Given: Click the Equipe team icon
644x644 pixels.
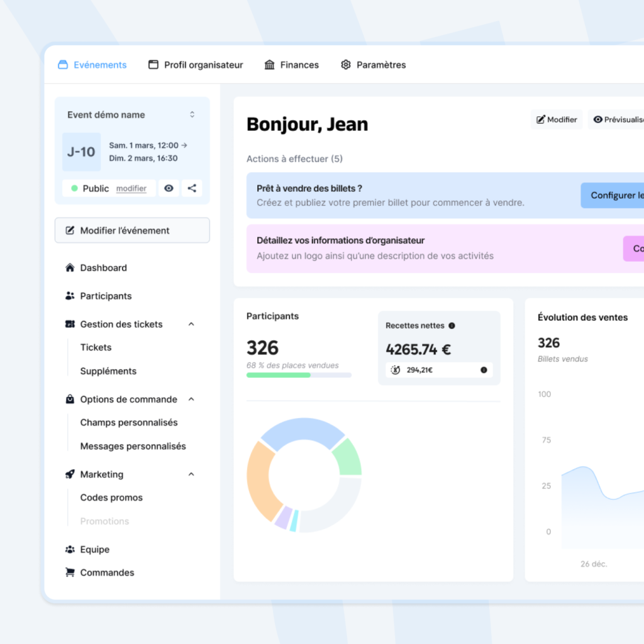Looking at the screenshot, I should click(x=70, y=550).
